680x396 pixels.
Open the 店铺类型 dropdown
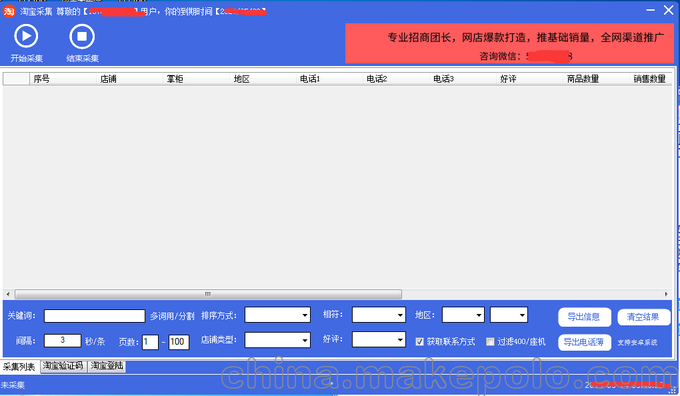tap(278, 340)
